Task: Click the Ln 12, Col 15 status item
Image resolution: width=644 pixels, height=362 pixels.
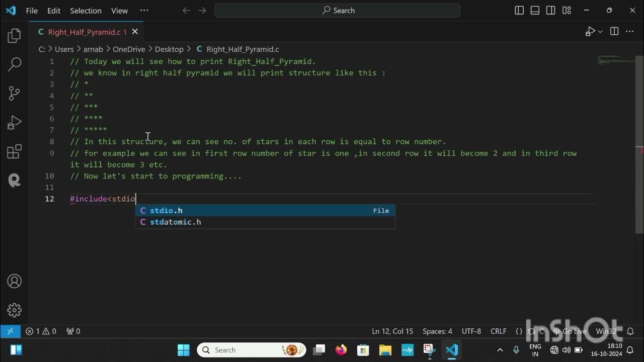Action: point(392,331)
